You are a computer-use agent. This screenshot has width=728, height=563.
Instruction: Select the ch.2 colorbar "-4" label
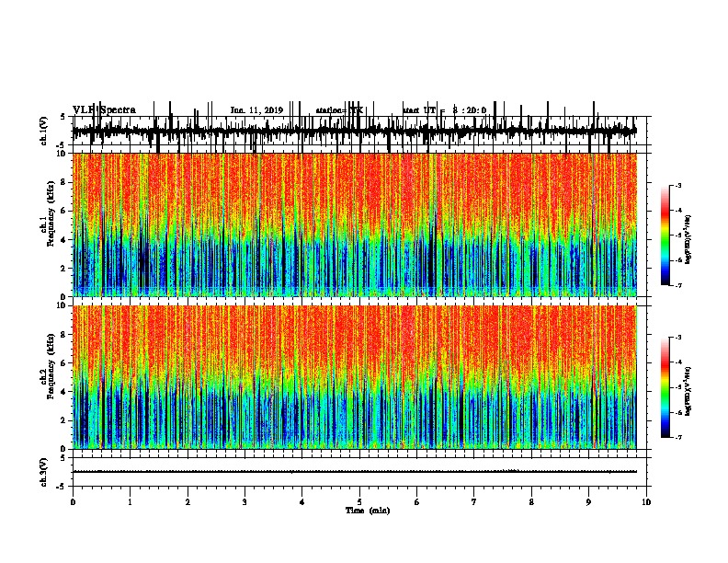pyautogui.click(x=678, y=362)
